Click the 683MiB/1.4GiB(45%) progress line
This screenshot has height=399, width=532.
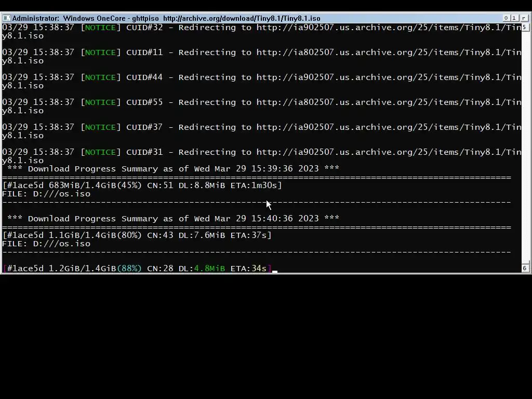pos(142,185)
